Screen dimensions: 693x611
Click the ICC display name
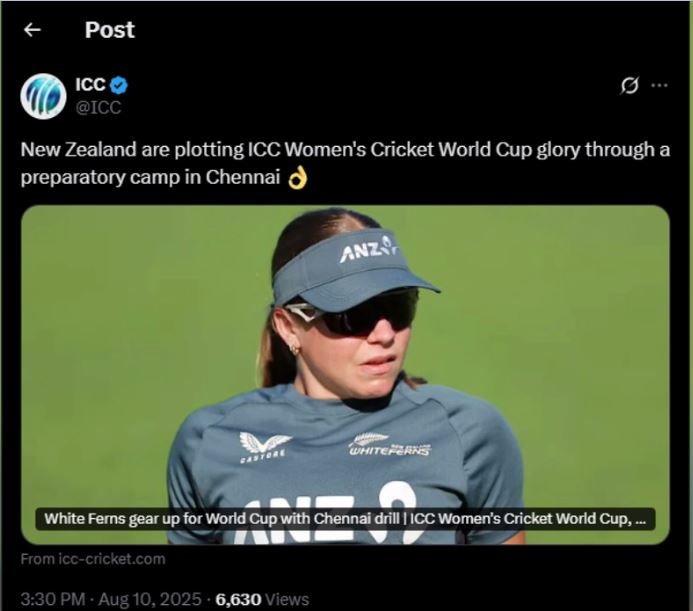pyautogui.click(x=90, y=86)
